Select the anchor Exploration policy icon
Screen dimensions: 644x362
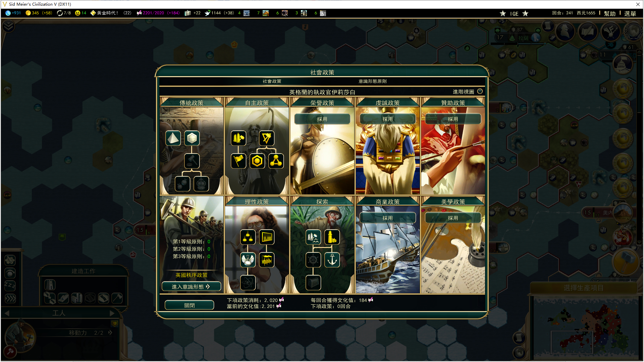(x=332, y=260)
